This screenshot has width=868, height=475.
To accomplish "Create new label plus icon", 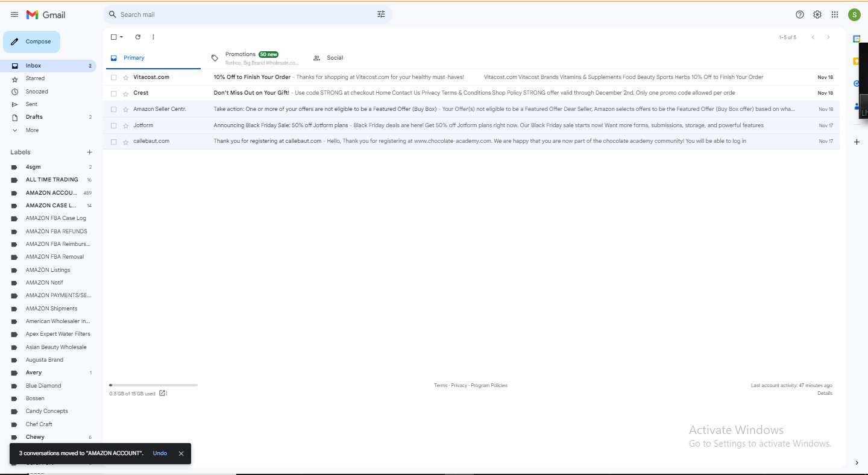I will pyautogui.click(x=90, y=152).
